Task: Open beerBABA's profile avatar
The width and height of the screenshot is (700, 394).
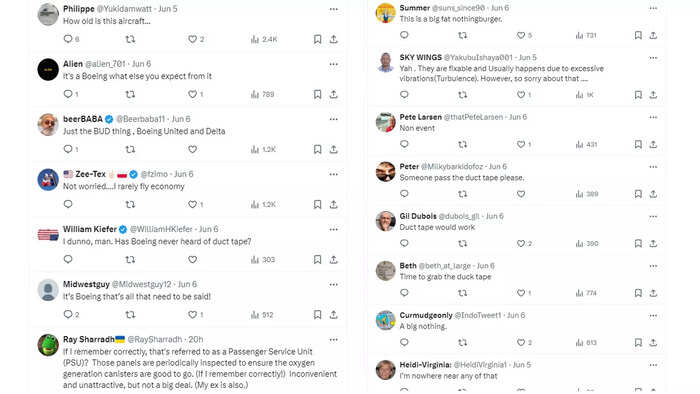Action: (48, 124)
